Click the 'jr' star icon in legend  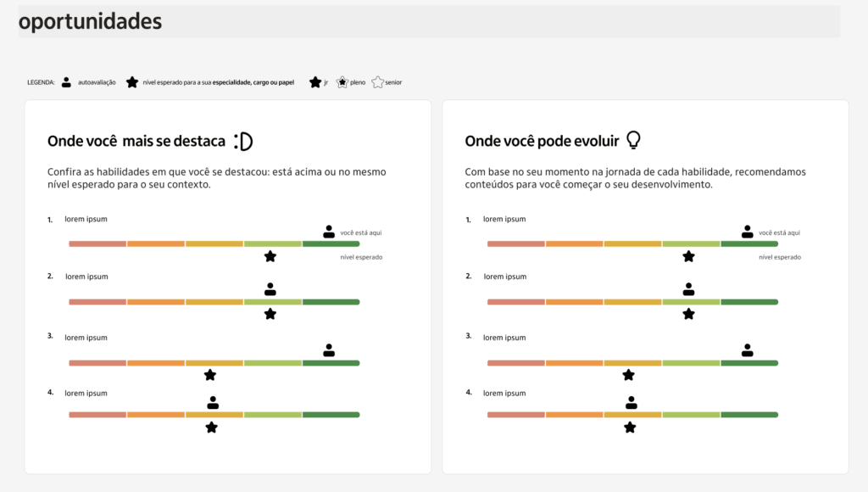tap(315, 82)
